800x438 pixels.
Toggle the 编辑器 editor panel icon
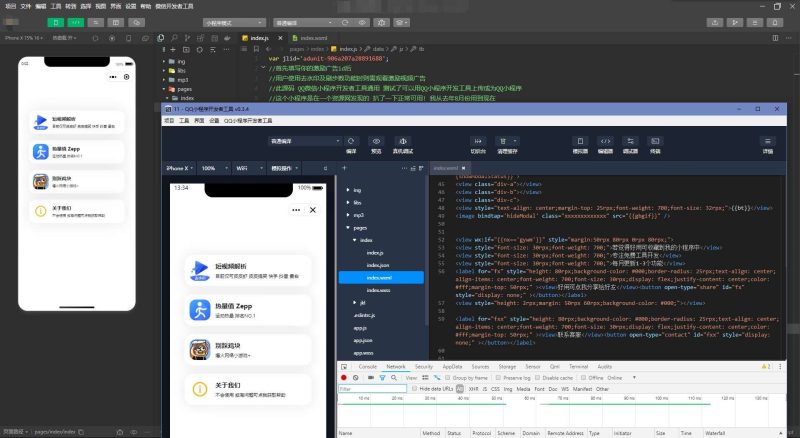tap(604, 141)
